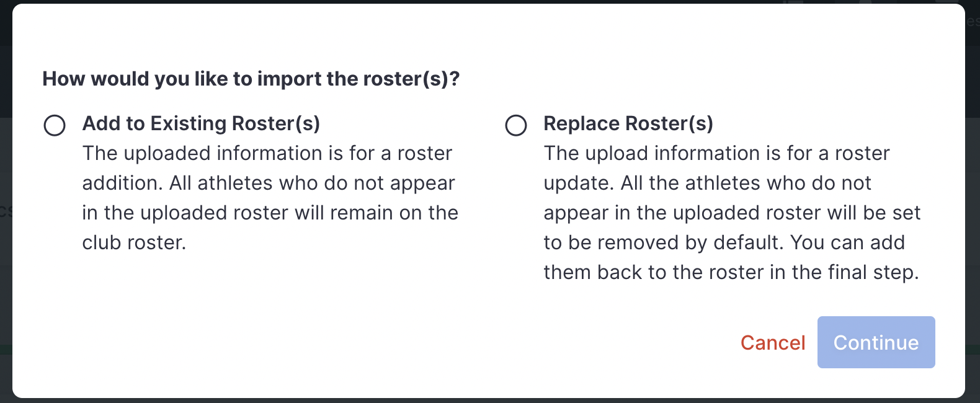This screenshot has width=980, height=403.
Task: Cancel the roster import dialog
Action: (772, 343)
